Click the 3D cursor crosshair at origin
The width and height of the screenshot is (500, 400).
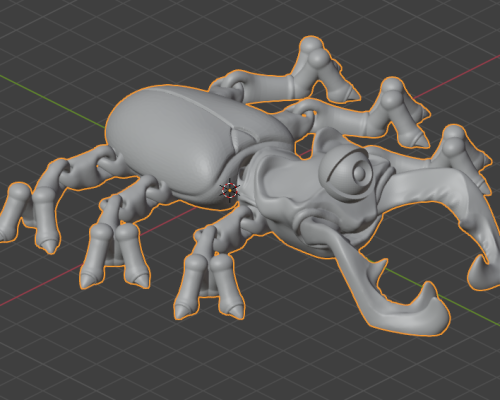tap(230, 191)
